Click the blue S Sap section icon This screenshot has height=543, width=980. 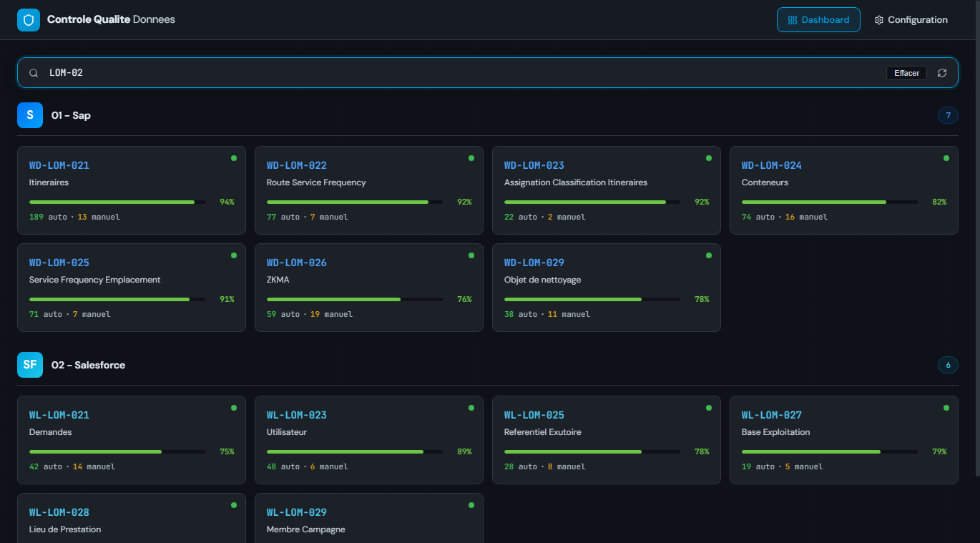pyautogui.click(x=30, y=115)
